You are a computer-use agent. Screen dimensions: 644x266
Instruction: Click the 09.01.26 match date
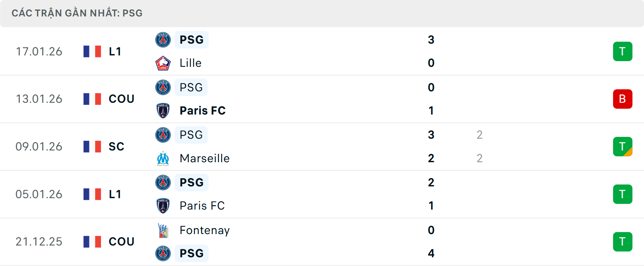tap(39, 146)
